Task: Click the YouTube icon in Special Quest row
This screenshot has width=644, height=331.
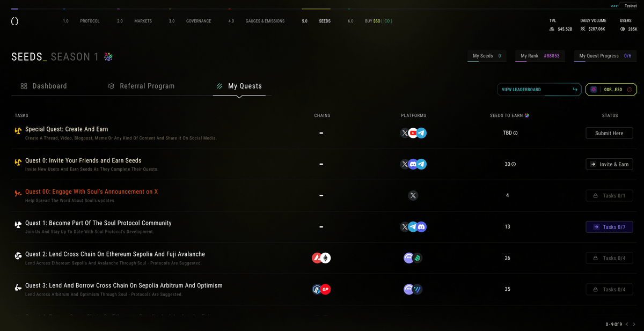Action: [x=413, y=133]
